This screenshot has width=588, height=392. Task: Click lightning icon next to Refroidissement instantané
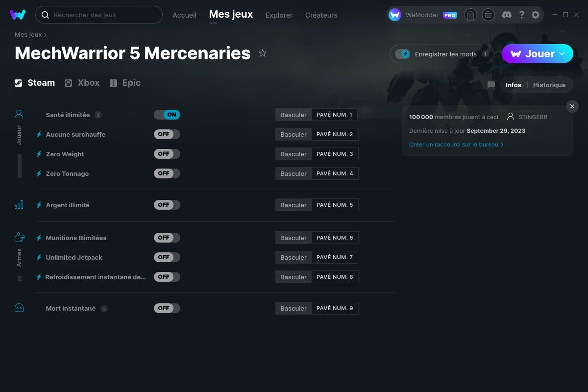[x=39, y=277]
